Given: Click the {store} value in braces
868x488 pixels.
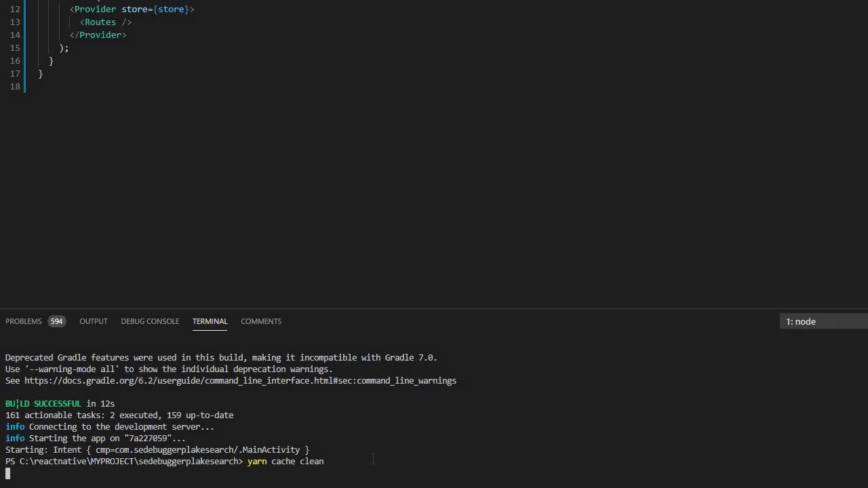Looking at the screenshot, I should 172,9.
